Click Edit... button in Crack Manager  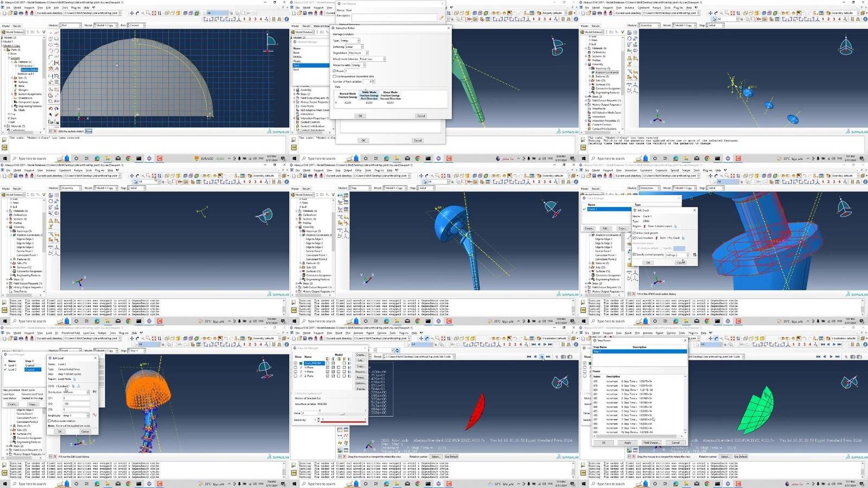click(x=606, y=228)
